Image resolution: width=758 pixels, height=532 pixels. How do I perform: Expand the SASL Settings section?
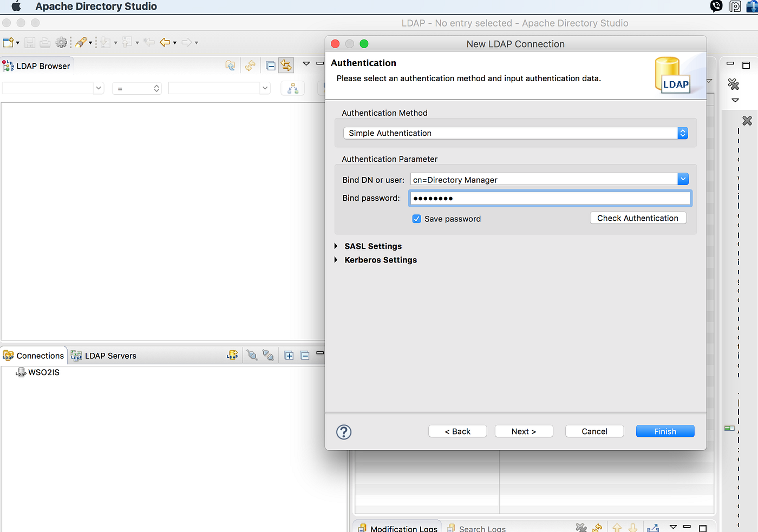coord(336,246)
